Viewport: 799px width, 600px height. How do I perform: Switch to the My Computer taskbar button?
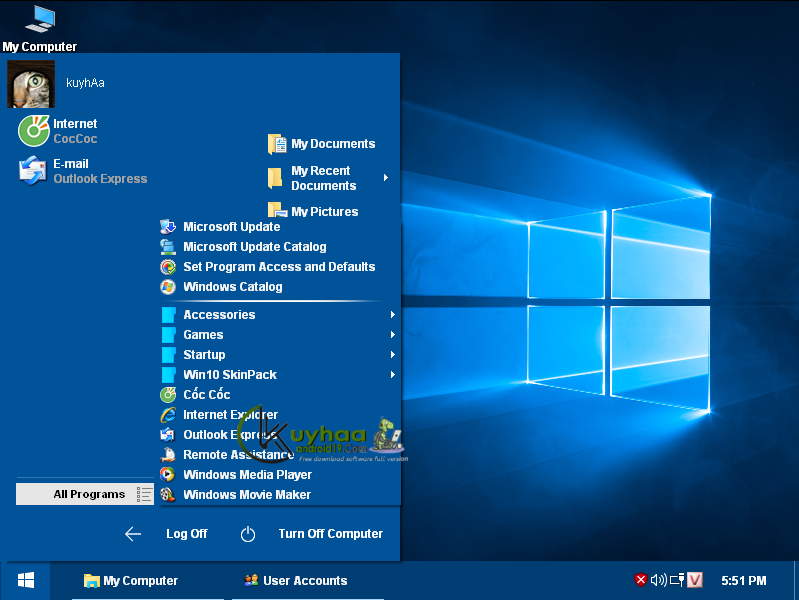147,581
